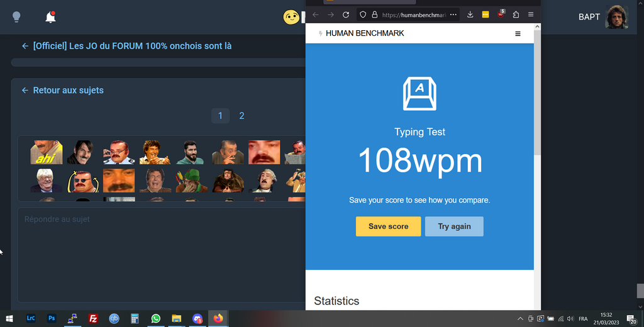
Task: Toggle the lightbulb theme icon
Action: [x=17, y=17]
